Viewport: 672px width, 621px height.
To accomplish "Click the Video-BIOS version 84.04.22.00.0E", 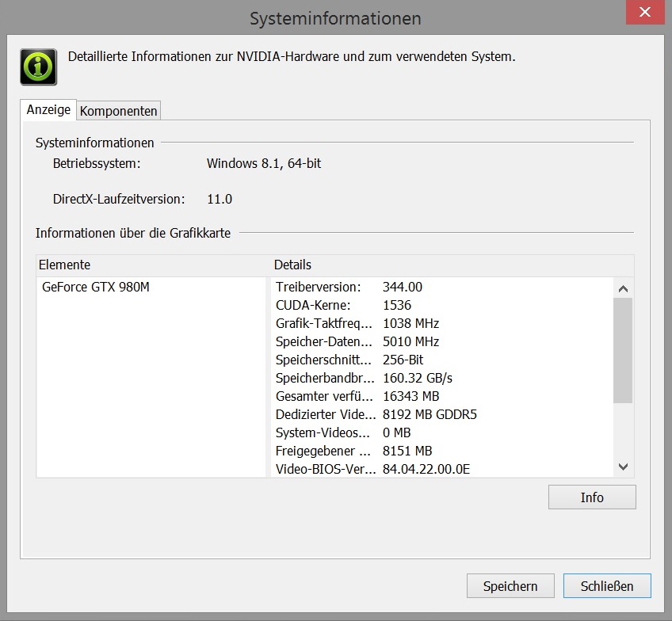I will pyautogui.click(x=426, y=470).
